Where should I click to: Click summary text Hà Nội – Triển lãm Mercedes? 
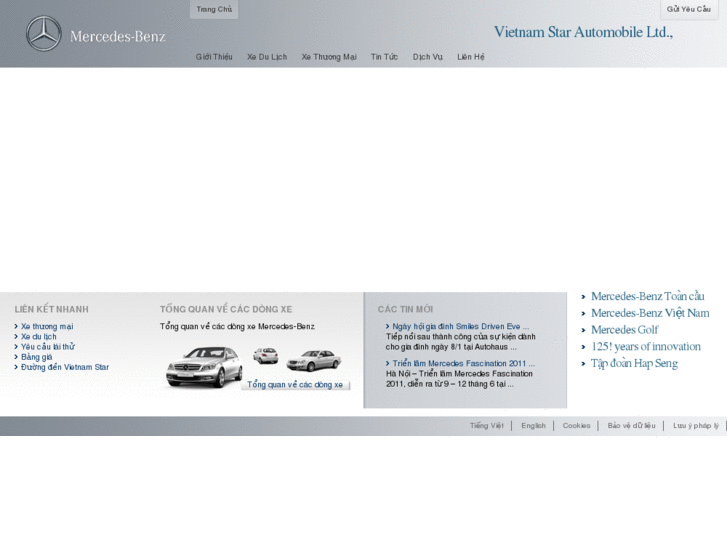point(459,379)
